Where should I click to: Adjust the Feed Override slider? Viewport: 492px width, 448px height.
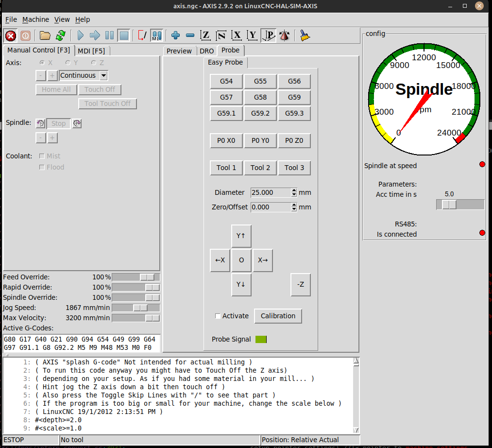point(136,277)
